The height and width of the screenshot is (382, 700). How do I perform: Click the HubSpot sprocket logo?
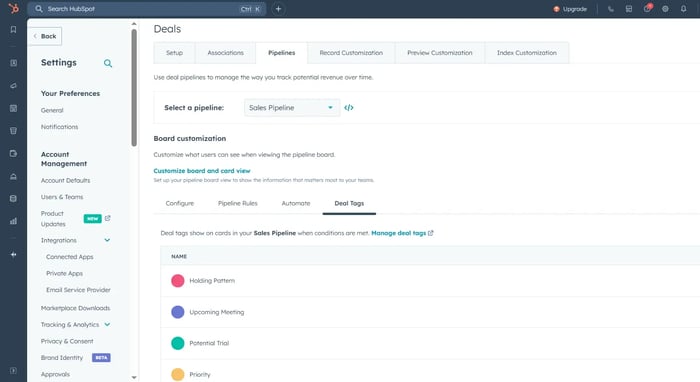click(x=13, y=8)
